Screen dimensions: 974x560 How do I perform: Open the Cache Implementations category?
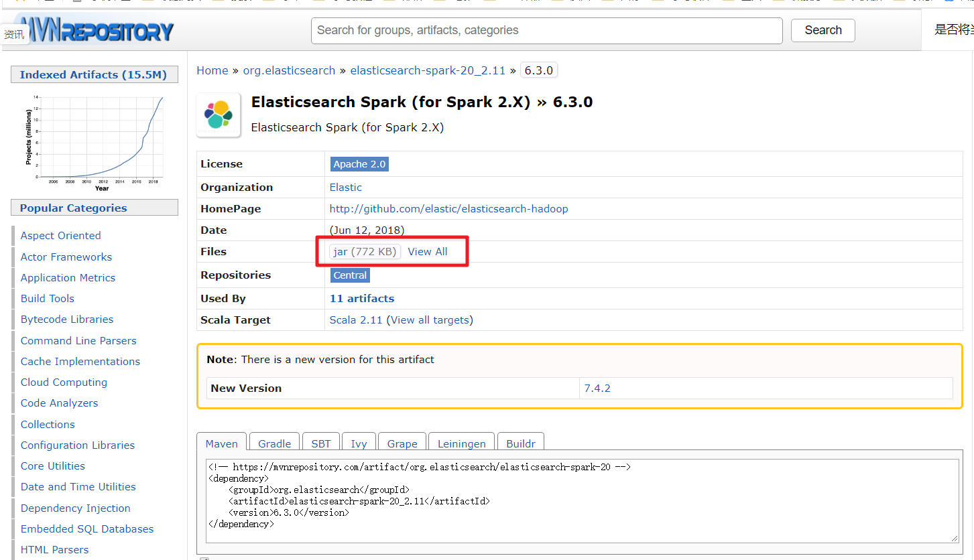pyautogui.click(x=80, y=362)
